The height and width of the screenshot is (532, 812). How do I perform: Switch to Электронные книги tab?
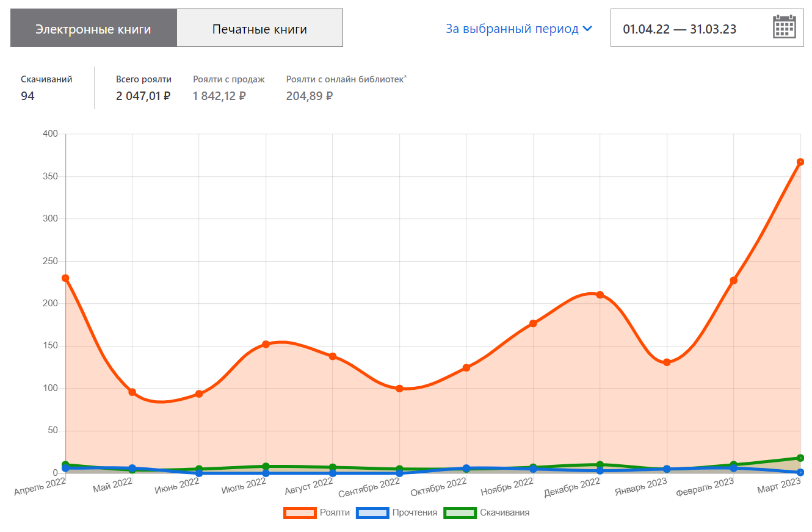(x=93, y=29)
